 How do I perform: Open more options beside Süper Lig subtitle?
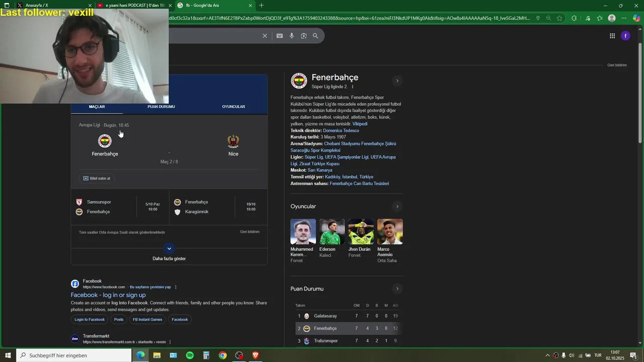(353, 87)
